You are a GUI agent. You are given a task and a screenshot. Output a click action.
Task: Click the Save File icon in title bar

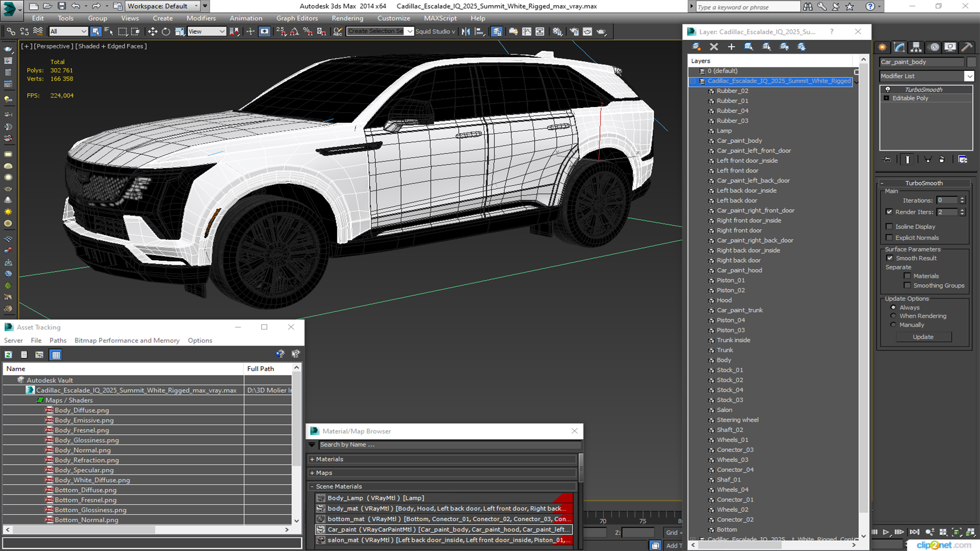[62, 6]
